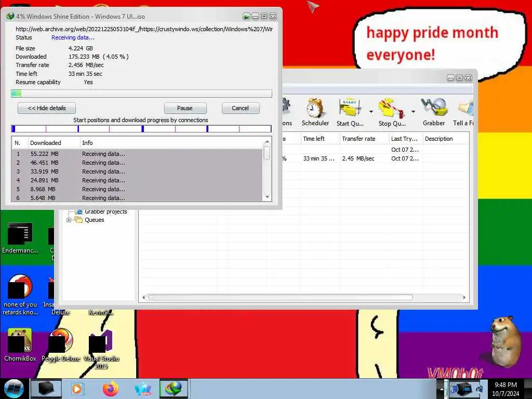The height and width of the screenshot is (399, 532).
Task: Launch Windows Media Player from taskbar
Action: pos(77,389)
